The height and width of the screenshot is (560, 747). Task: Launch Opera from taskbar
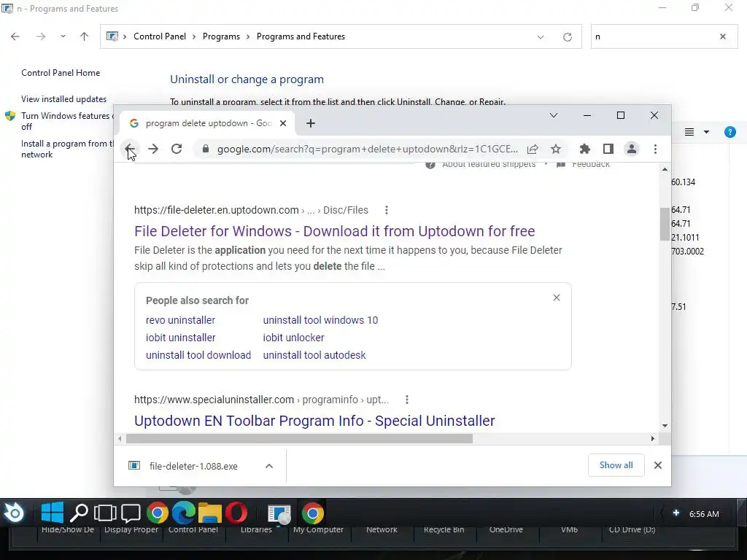(x=236, y=513)
